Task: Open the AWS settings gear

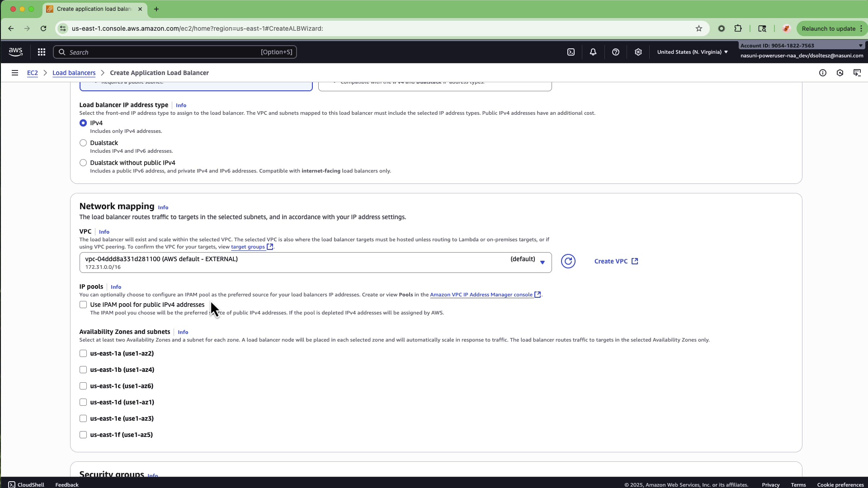Action: coord(638,52)
